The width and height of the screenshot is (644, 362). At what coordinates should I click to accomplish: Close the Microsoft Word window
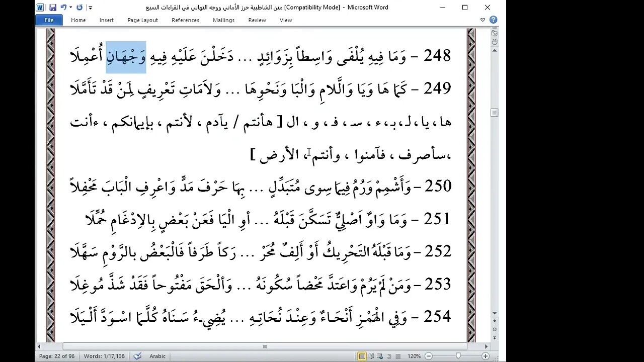coord(488,8)
